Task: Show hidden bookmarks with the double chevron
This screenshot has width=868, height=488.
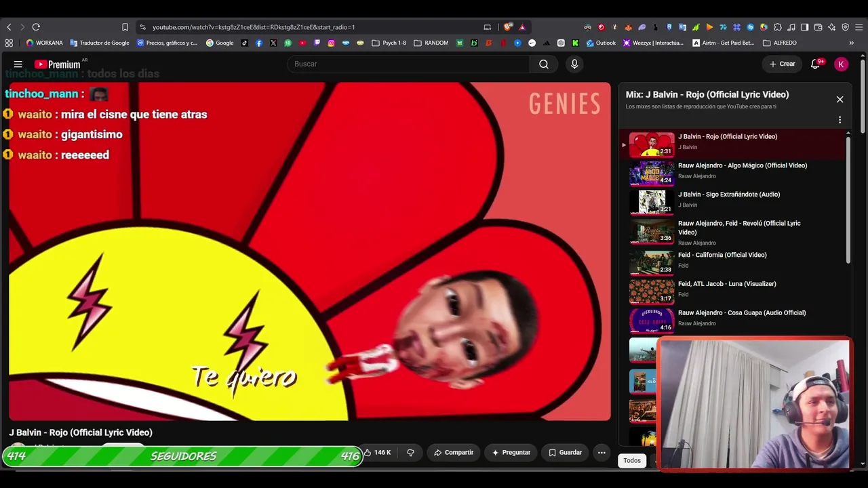Action: coord(852,43)
